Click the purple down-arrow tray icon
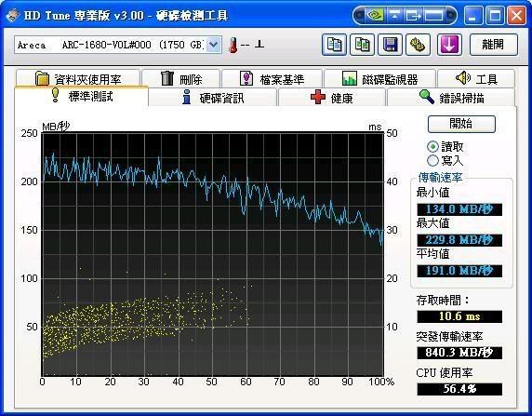The image size is (532, 416). click(449, 45)
